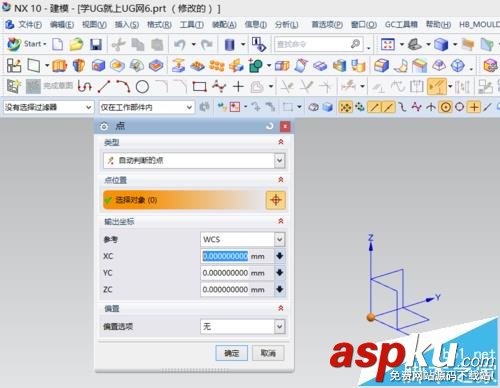Click the green Unite icon
Screen dimensions: 500x388
pos(255,65)
